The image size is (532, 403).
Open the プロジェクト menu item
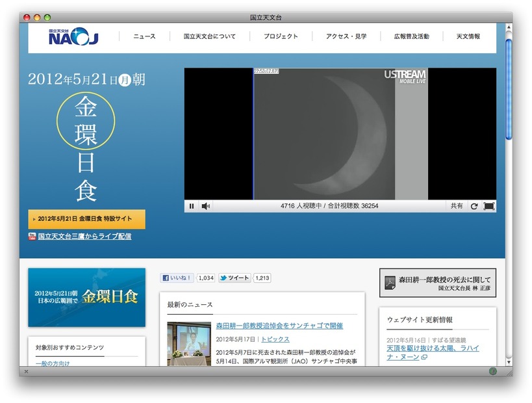click(x=281, y=36)
